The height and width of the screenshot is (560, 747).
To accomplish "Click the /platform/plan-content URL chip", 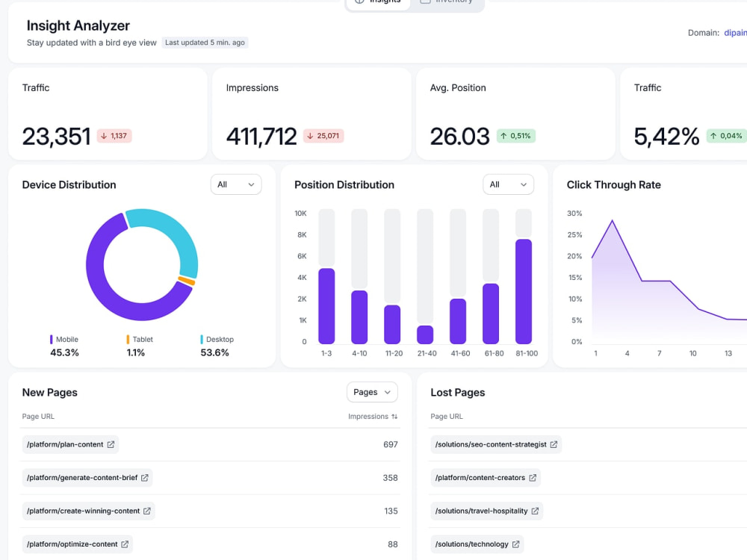I will pyautogui.click(x=70, y=444).
